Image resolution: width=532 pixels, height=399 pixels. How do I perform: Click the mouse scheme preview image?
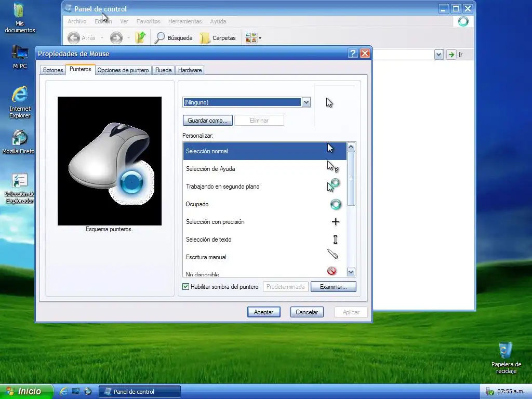click(x=109, y=161)
